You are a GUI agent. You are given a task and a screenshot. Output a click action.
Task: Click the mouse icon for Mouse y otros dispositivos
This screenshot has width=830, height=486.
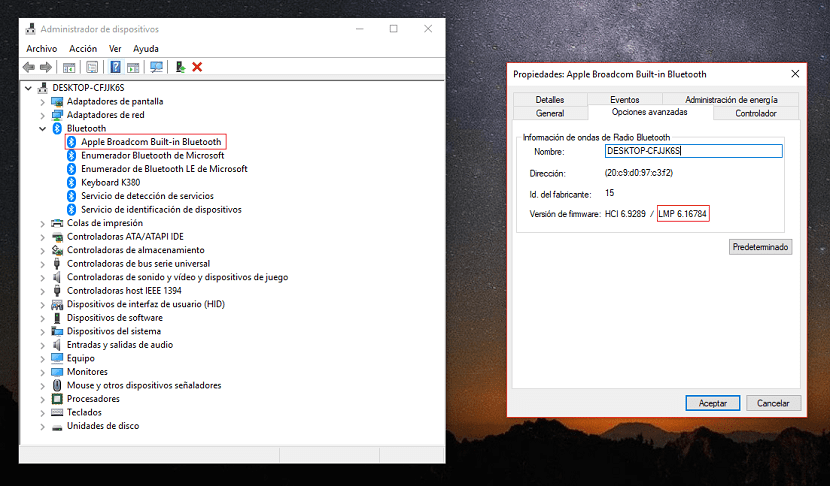pos(57,385)
